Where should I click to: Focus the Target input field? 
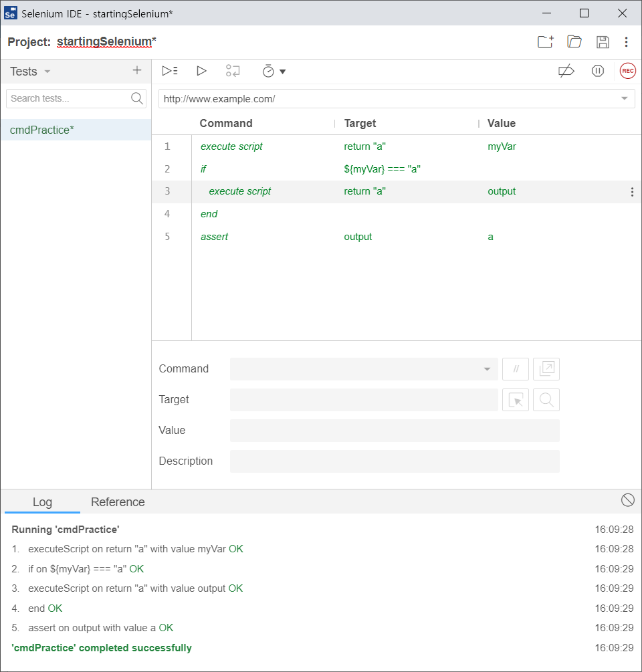pyautogui.click(x=364, y=400)
